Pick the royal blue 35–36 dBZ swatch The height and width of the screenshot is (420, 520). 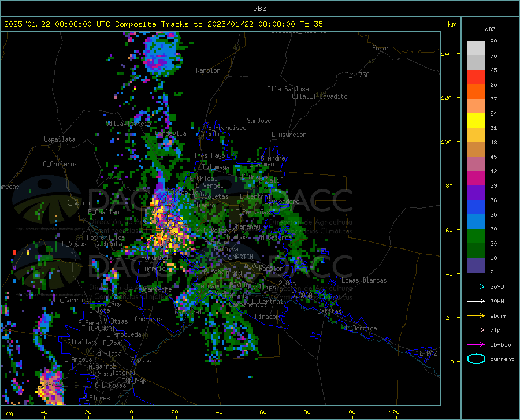(x=476, y=207)
